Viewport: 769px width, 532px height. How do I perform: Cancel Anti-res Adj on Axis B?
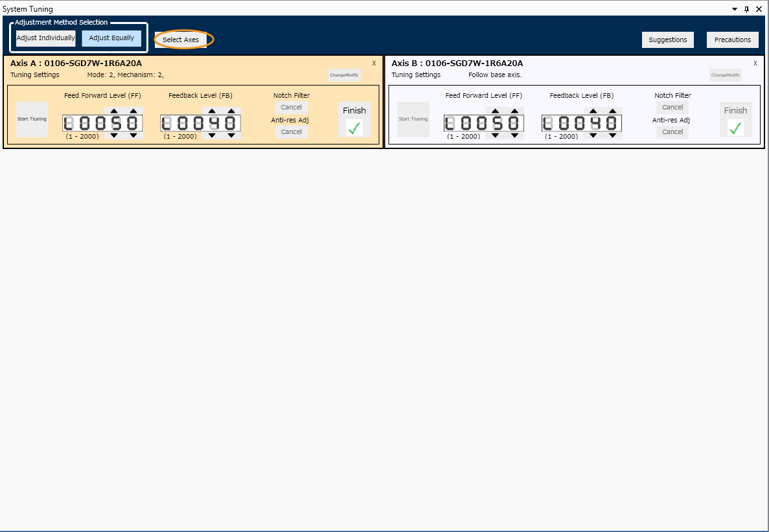(672, 132)
